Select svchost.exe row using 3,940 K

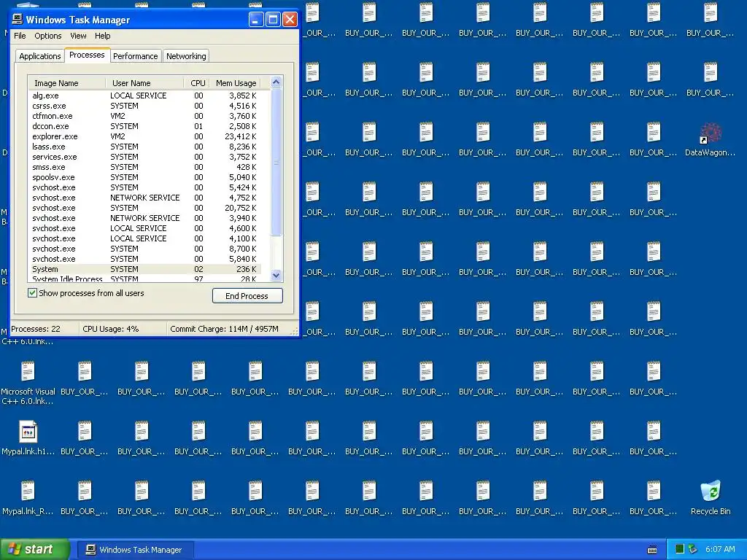tap(145, 218)
